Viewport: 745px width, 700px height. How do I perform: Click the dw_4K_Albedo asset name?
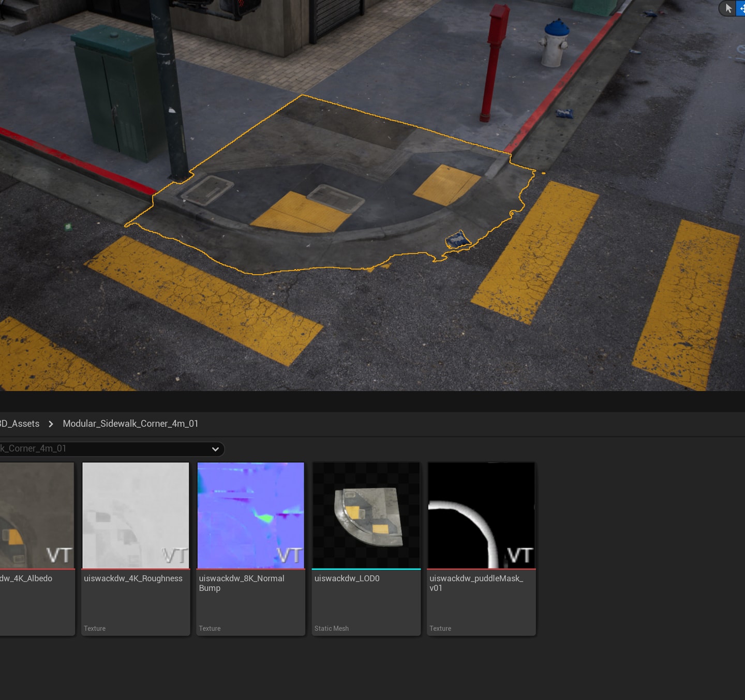coord(26,578)
